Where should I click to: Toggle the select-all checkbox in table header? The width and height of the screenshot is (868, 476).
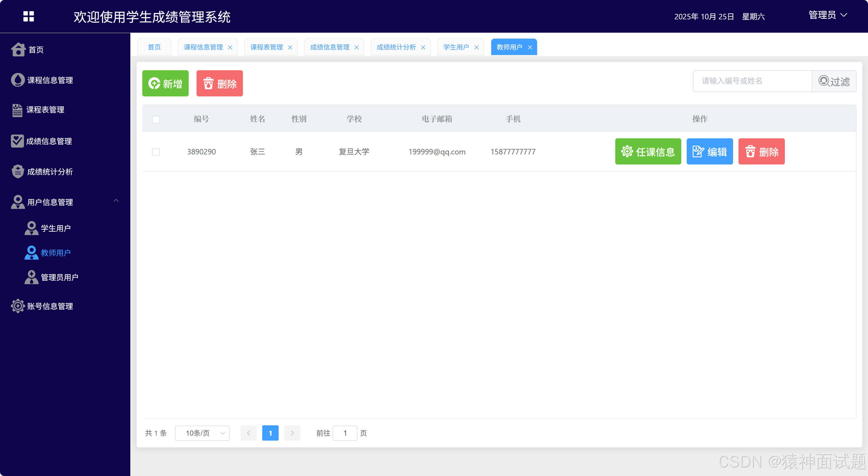pyautogui.click(x=156, y=119)
